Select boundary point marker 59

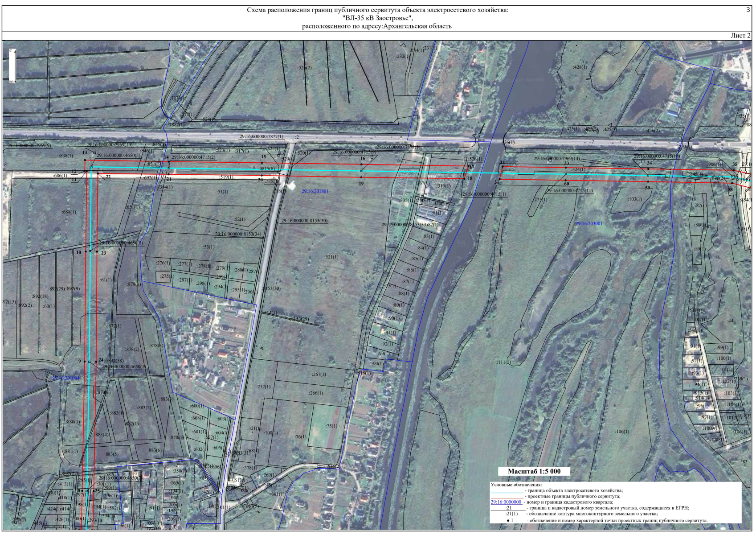pos(648,182)
